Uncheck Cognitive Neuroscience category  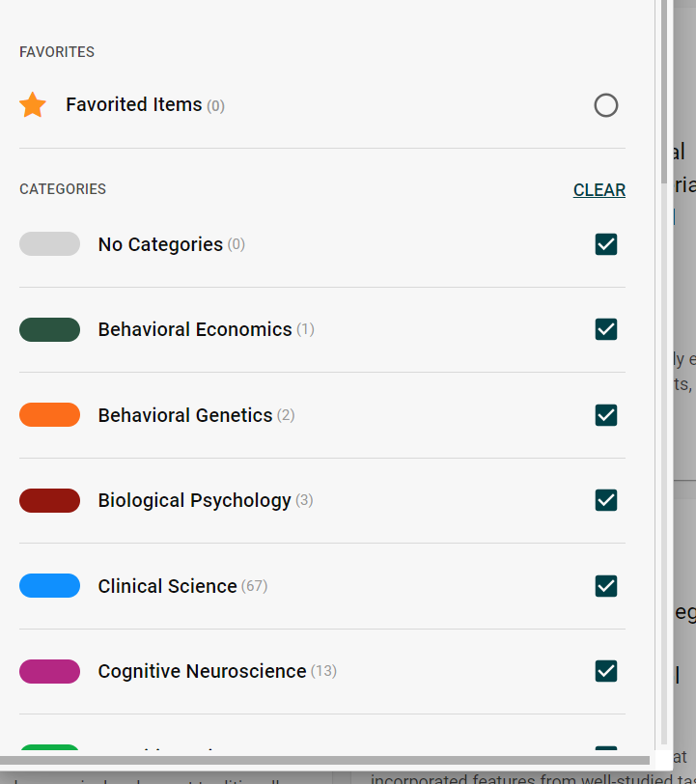pyautogui.click(x=606, y=671)
